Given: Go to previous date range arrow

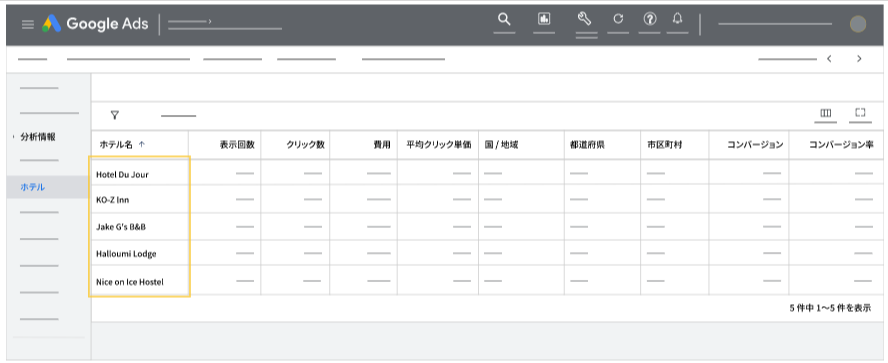Looking at the screenshot, I should click(x=829, y=58).
